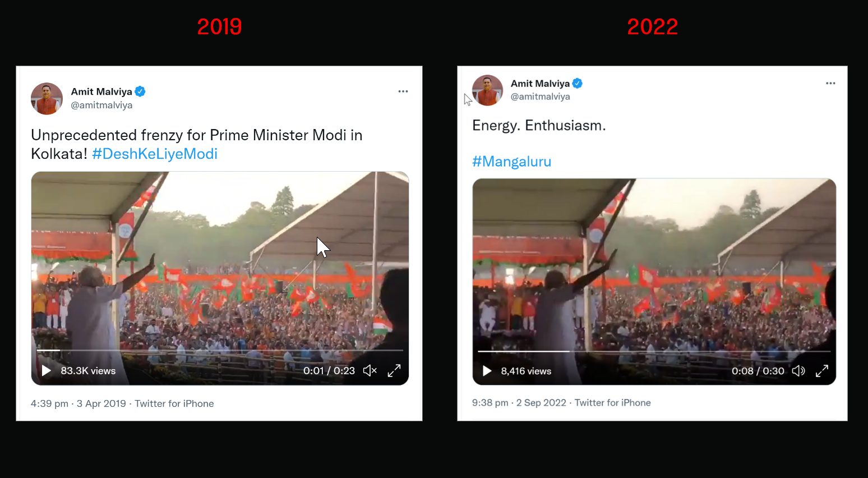Expand 2022 video to fullscreen
Image resolution: width=868 pixels, height=478 pixels.
[x=822, y=371]
